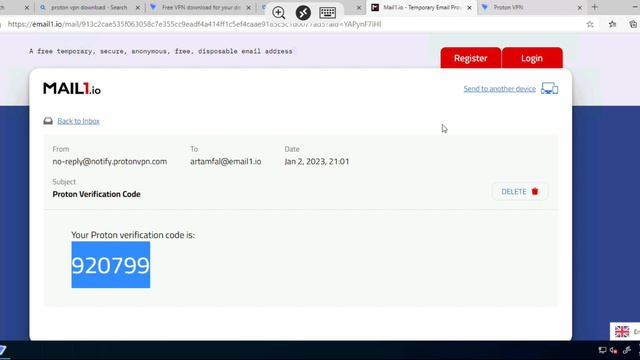Add this page to favorites star
The width and height of the screenshot is (640, 360).
590,24
